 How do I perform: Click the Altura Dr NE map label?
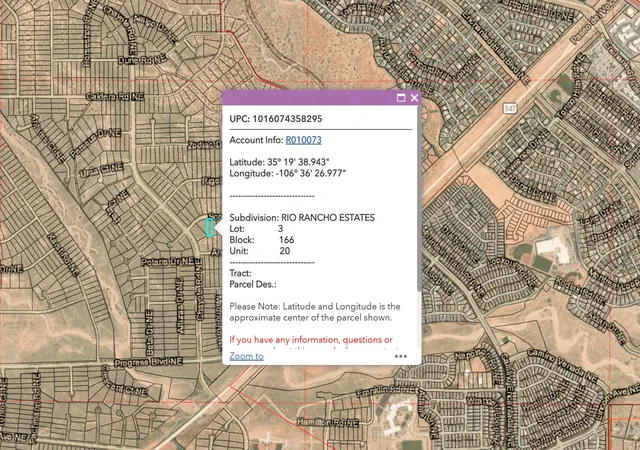tap(180, 306)
